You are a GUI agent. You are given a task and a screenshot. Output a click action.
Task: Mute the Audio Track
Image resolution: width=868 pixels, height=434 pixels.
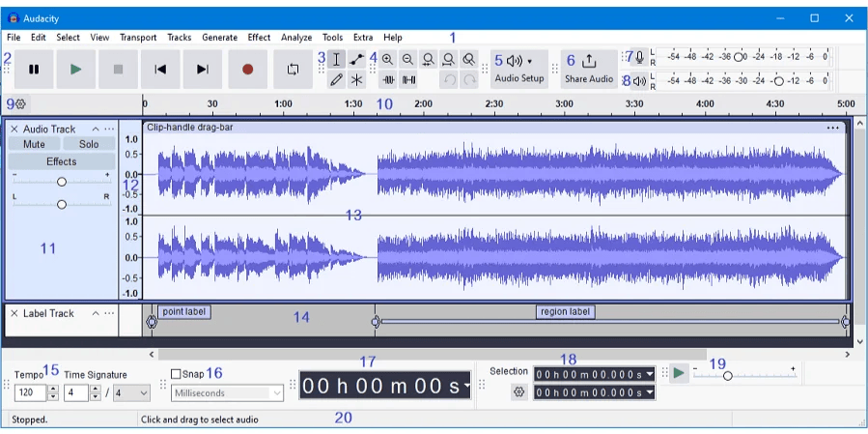pyautogui.click(x=34, y=144)
